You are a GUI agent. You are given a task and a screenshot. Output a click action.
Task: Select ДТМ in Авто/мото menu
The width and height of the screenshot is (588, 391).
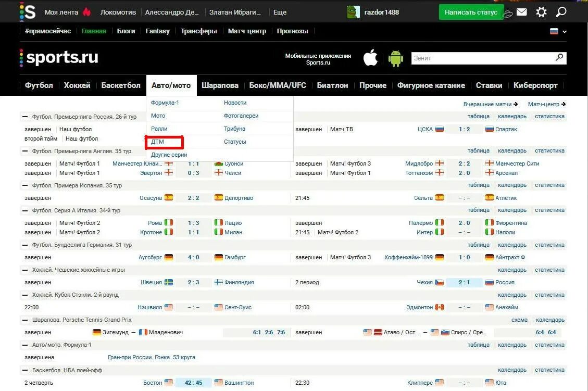tap(157, 142)
